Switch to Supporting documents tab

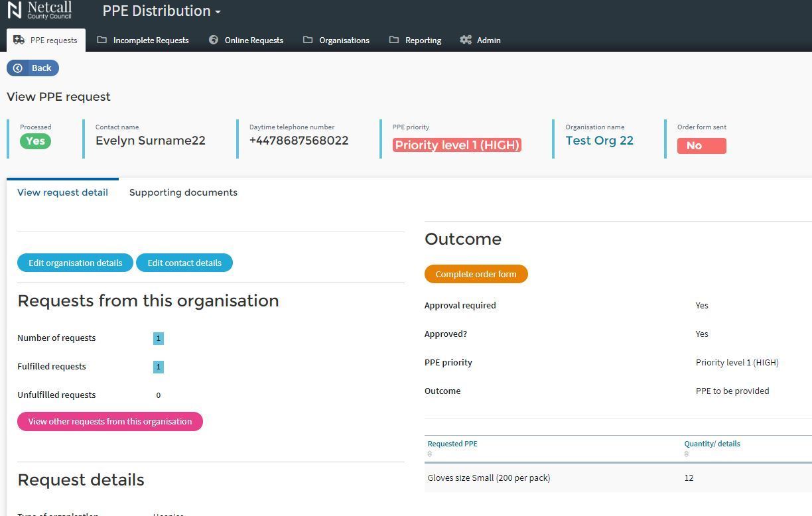[x=183, y=192]
